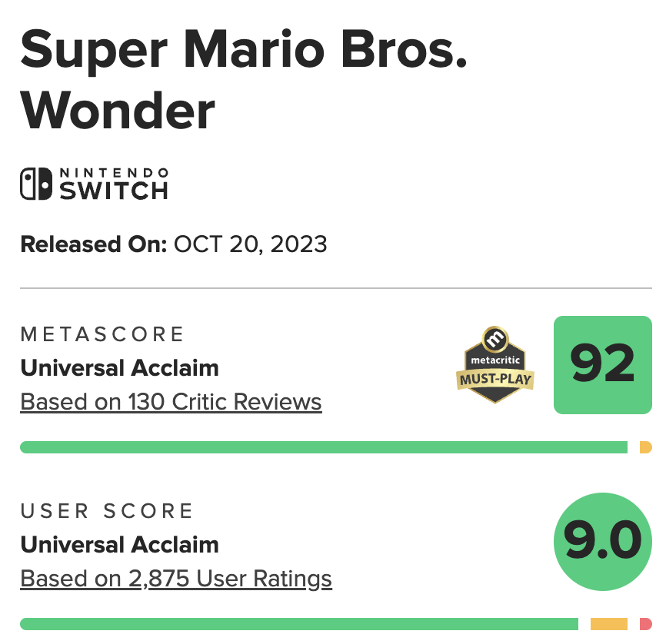Screen dimensions: 666x644
Task: Click green segment of the user score bar
Action: 298,624
